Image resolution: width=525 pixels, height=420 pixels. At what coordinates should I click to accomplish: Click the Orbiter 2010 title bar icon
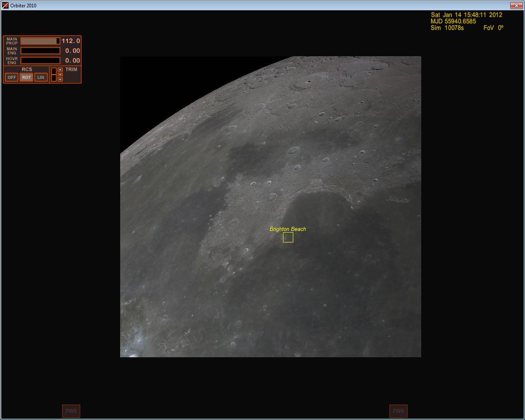[x=5, y=5]
